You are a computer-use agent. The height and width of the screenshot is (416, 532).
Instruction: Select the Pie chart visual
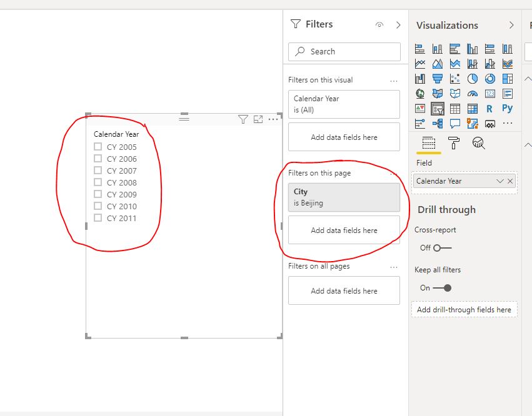472,79
